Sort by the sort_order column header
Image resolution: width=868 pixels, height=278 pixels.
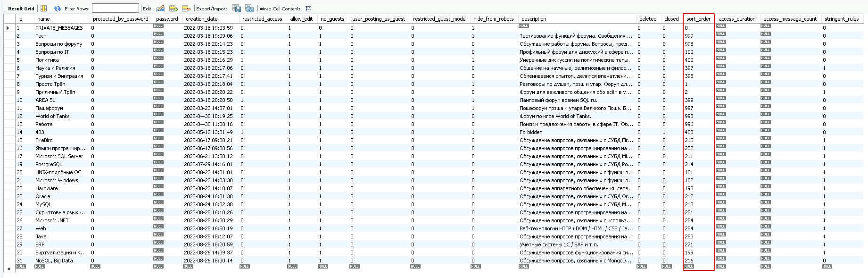(698, 19)
